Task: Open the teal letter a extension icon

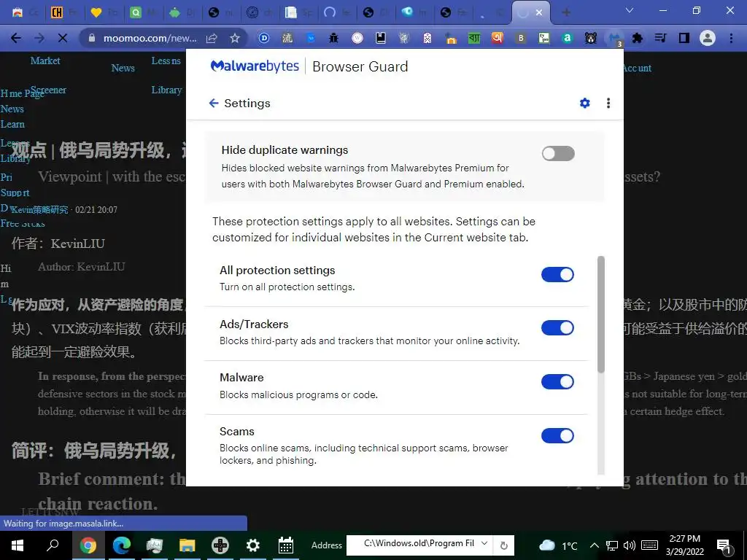Action: coord(567,38)
